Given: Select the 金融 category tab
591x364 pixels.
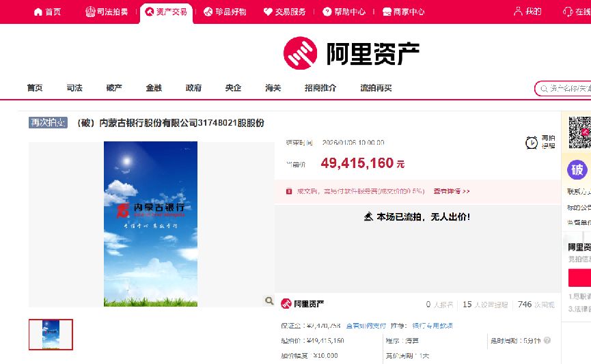Looking at the screenshot, I should 154,88.
